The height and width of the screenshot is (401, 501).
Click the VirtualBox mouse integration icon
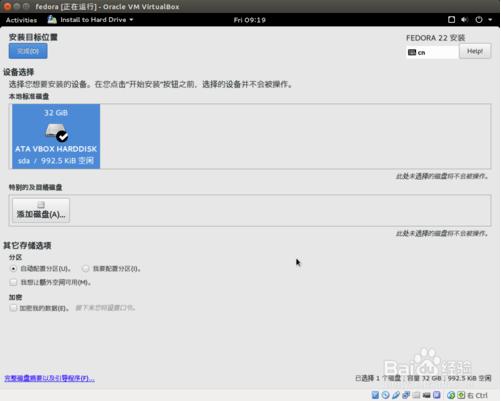coord(451,395)
